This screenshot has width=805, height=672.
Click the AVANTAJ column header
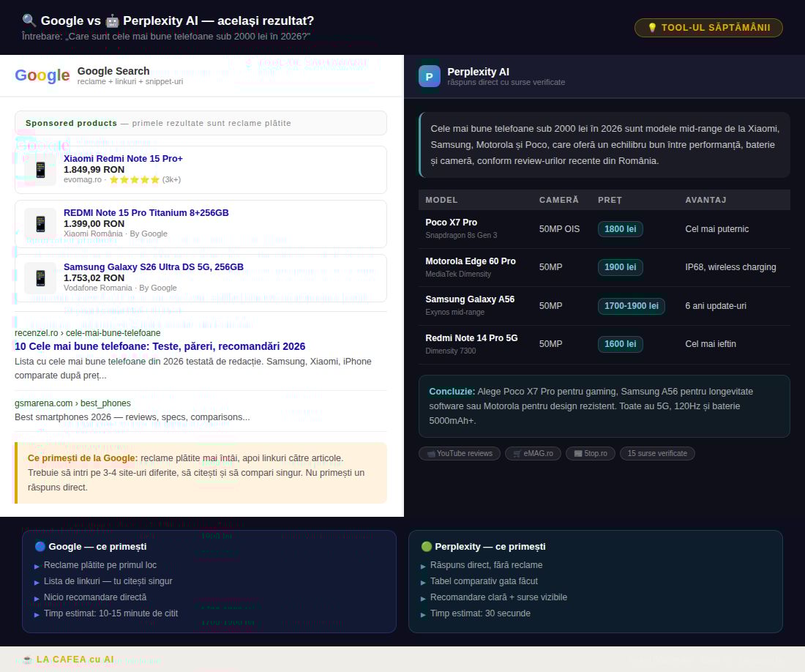point(706,201)
